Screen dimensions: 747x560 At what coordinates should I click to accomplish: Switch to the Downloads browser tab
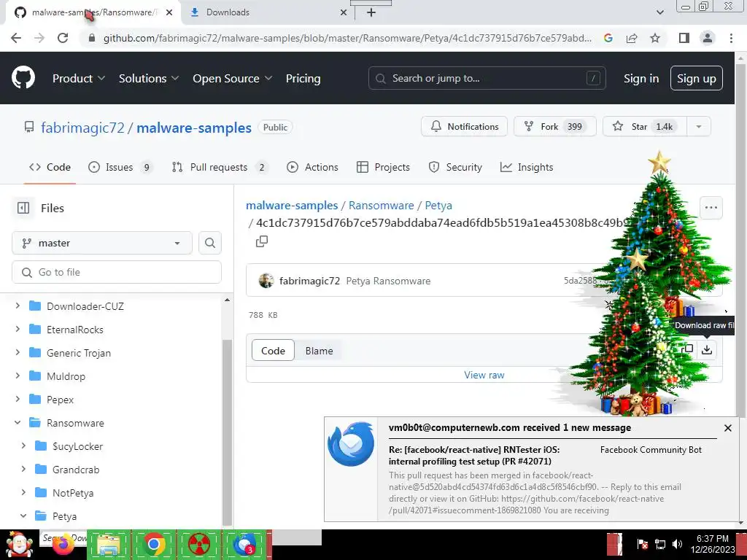point(267,12)
